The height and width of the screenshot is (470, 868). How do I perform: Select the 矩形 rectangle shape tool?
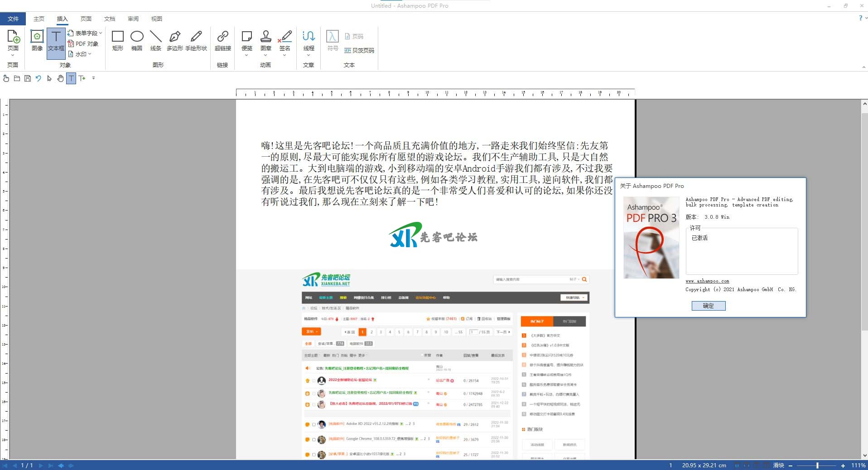[x=118, y=40]
